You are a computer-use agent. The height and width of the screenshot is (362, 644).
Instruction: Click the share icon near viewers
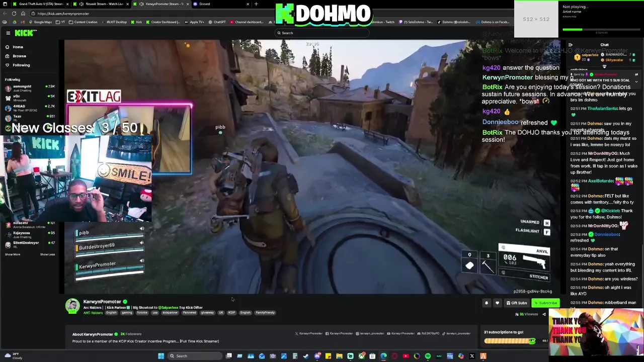pos(544,314)
